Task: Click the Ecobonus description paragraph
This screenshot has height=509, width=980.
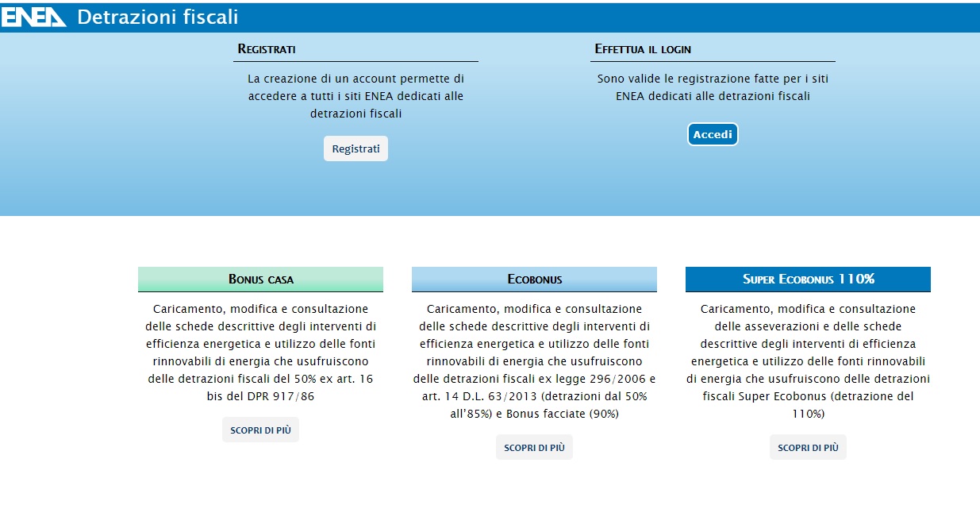Action: (x=534, y=363)
